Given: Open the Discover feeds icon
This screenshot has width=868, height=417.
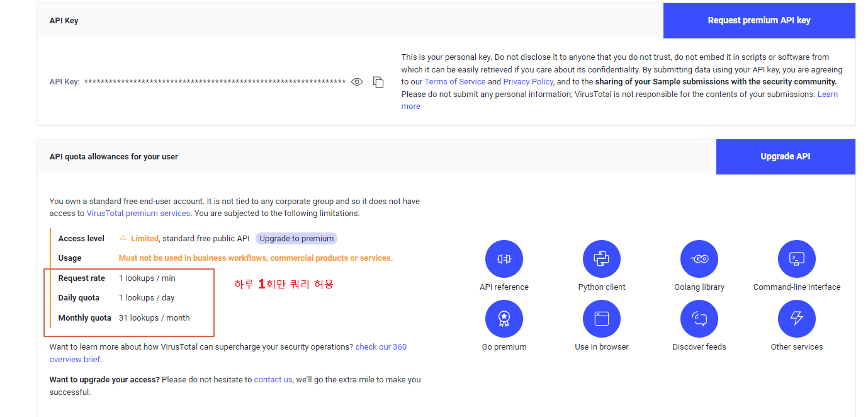Looking at the screenshot, I should 699,319.
